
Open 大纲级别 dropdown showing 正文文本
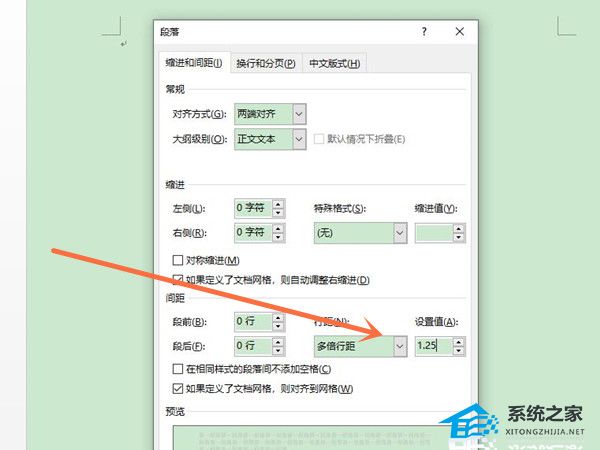270,139
